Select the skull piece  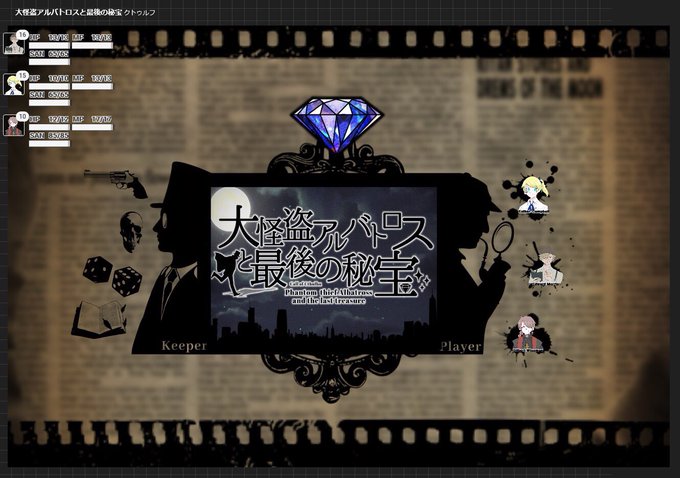(x=131, y=232)
